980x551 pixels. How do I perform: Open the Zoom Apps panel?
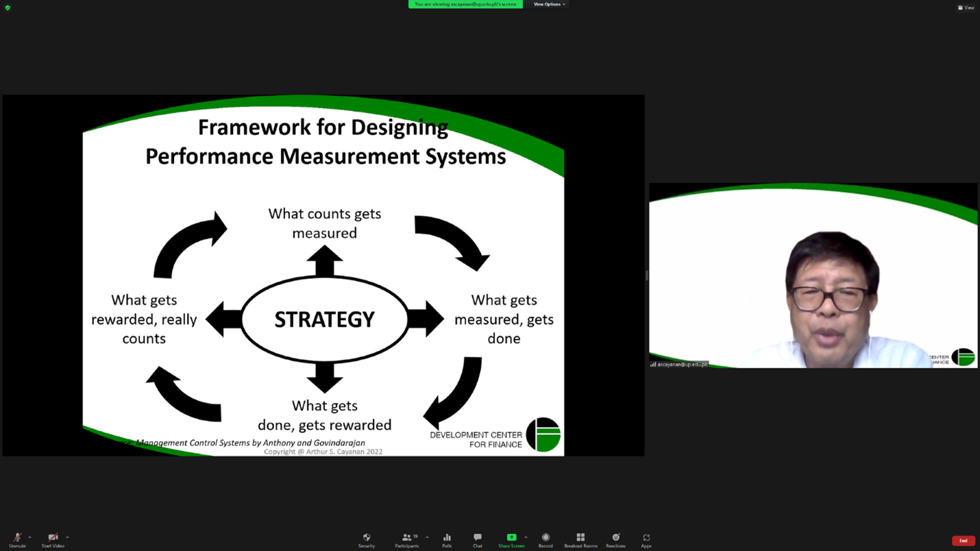coord(646,540)
